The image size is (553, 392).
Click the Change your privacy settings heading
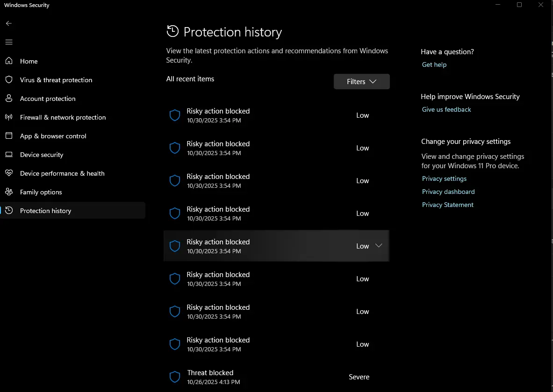466,142
